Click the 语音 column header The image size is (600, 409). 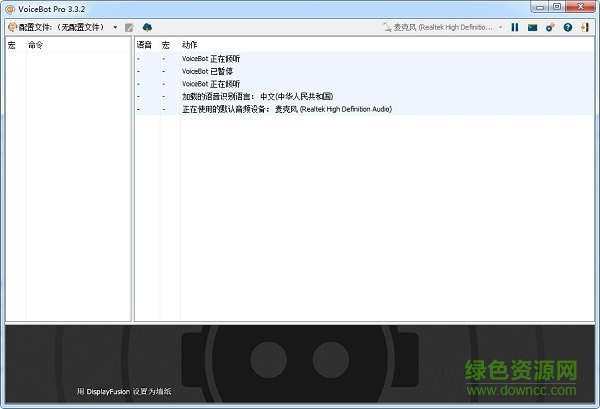144,45
